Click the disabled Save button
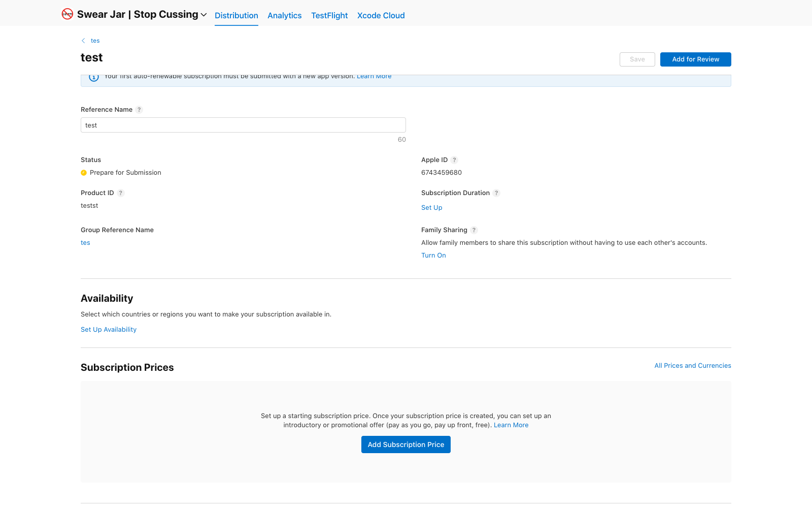Viewport: 812px width, 508px height. (637, 59)
